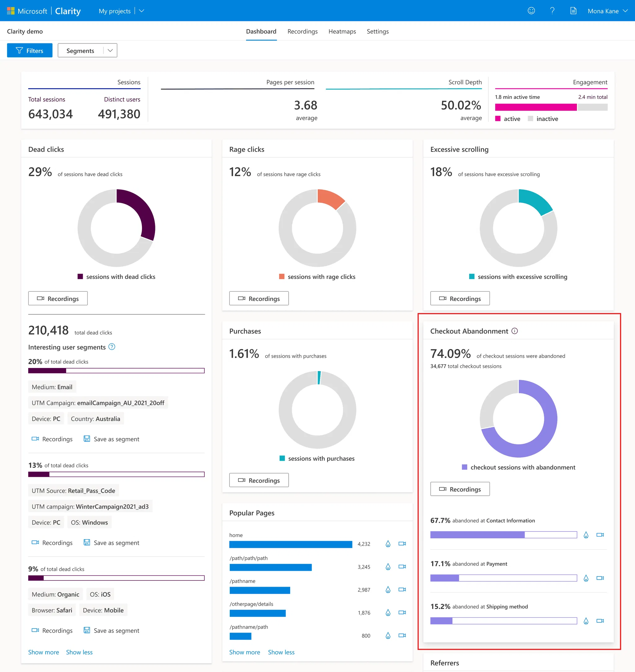Switch to the Heatmaps tab
This screenshot has height=672, width=635.
click(x=342, y=32)
